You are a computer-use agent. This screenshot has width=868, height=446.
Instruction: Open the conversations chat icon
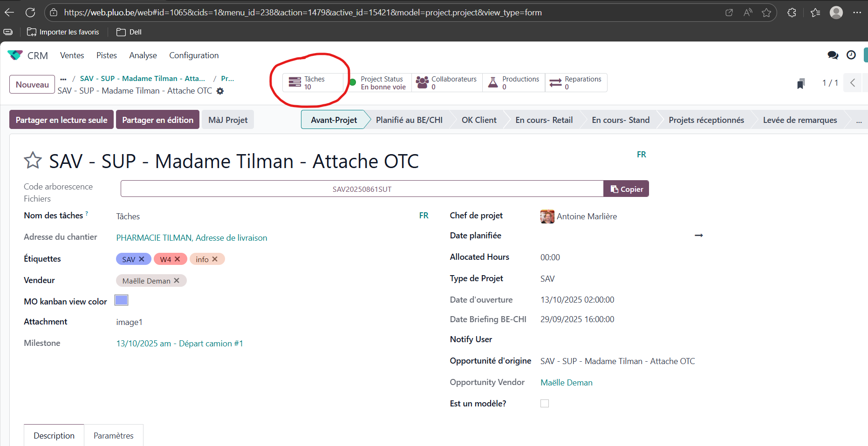833,55
